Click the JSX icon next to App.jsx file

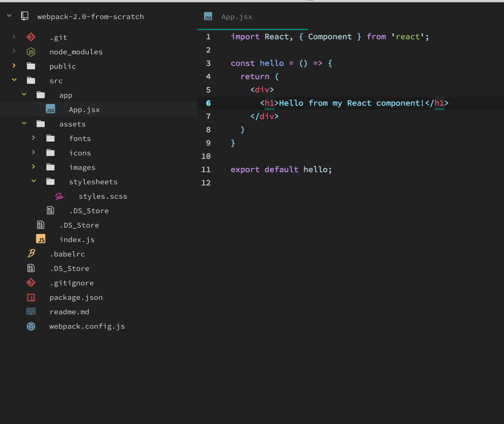[51, 109]
